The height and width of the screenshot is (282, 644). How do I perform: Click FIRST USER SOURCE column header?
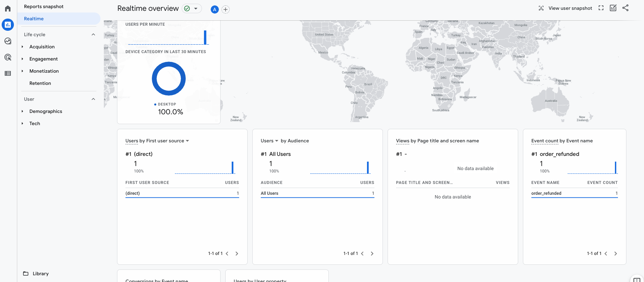tap(147, 183)
